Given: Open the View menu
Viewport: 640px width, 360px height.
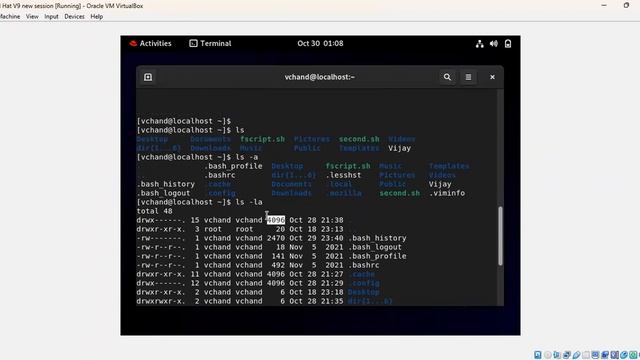Looking at the screenshot, I should coord(32,16).
